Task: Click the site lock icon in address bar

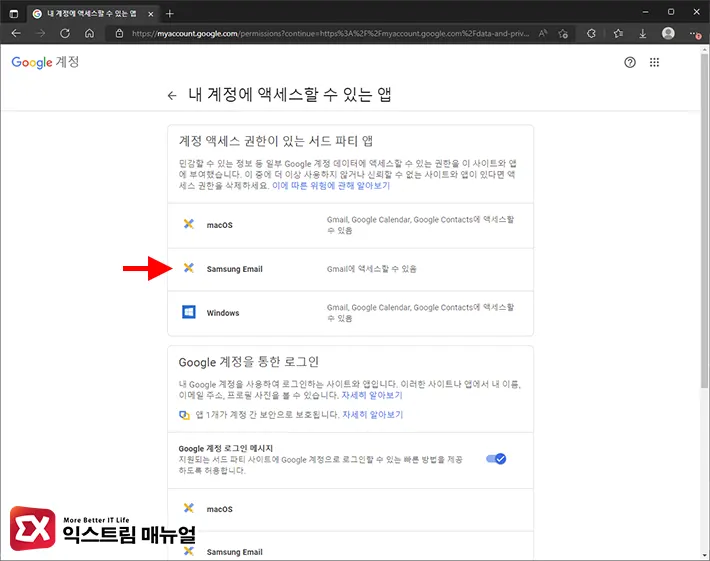Action: (x=119, y=34)
